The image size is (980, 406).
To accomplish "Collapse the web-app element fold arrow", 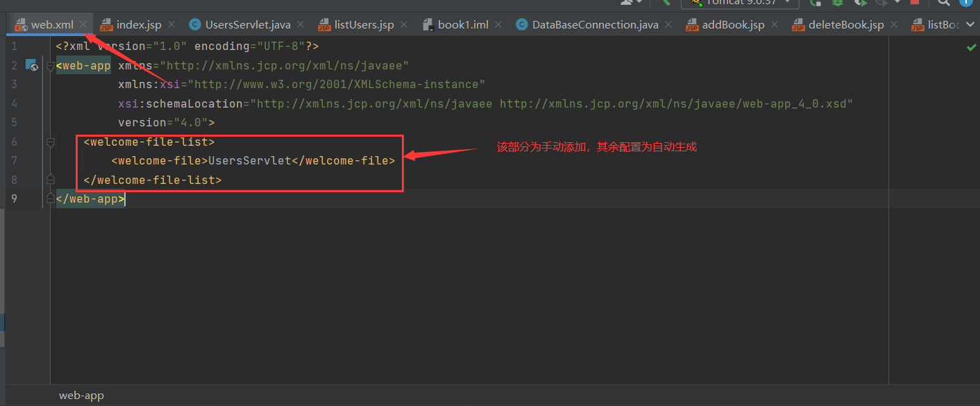I will (x=50, y=67).
